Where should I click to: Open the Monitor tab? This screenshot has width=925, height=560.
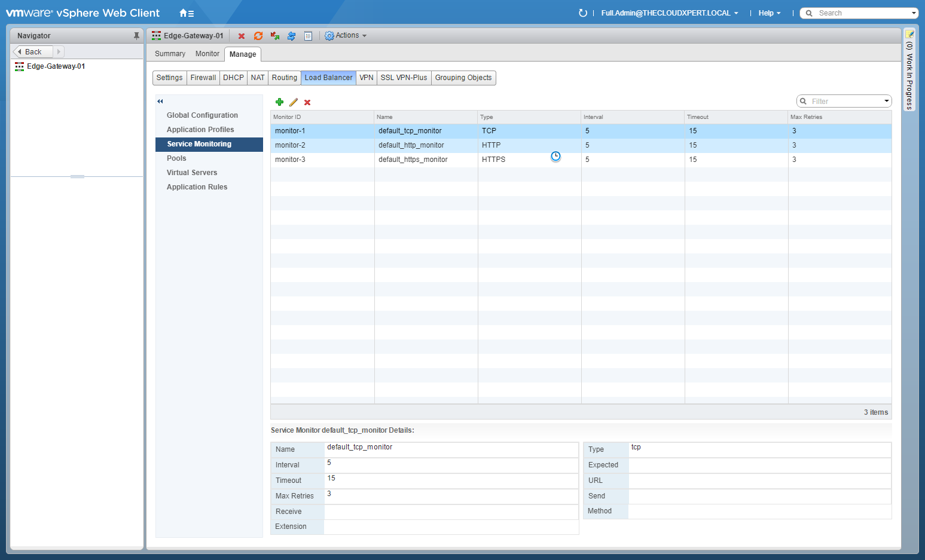pyautogui.click(x=207, y=54)
